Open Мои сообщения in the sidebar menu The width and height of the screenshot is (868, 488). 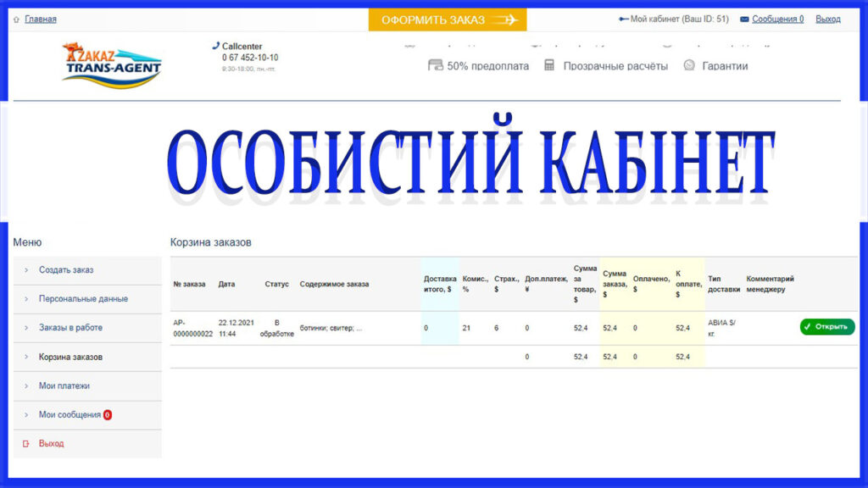coord(70,415)
